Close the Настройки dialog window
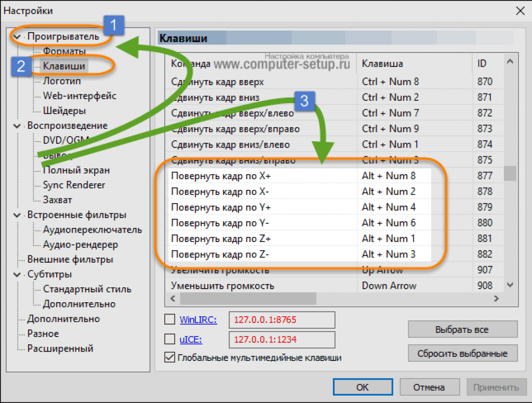This screenshot has width=532, height=403. point(520,11)
